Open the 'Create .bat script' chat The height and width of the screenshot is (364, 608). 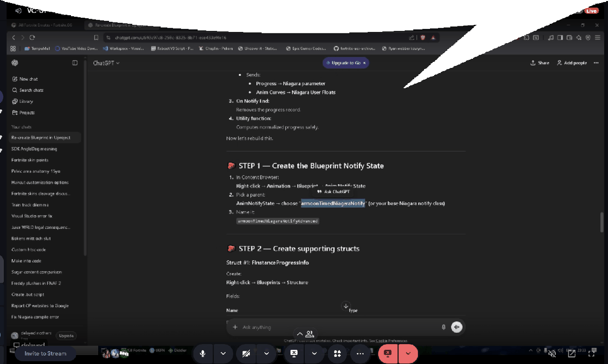point(27,294)
